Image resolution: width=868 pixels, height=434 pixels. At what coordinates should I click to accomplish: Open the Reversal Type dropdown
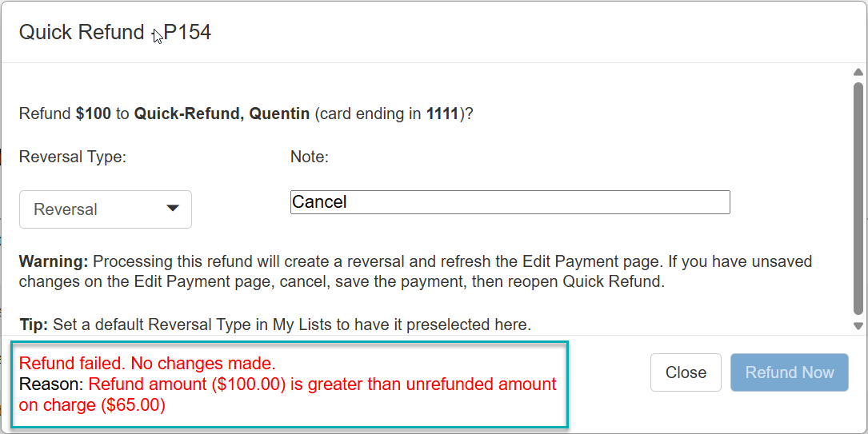pos(105,209)
